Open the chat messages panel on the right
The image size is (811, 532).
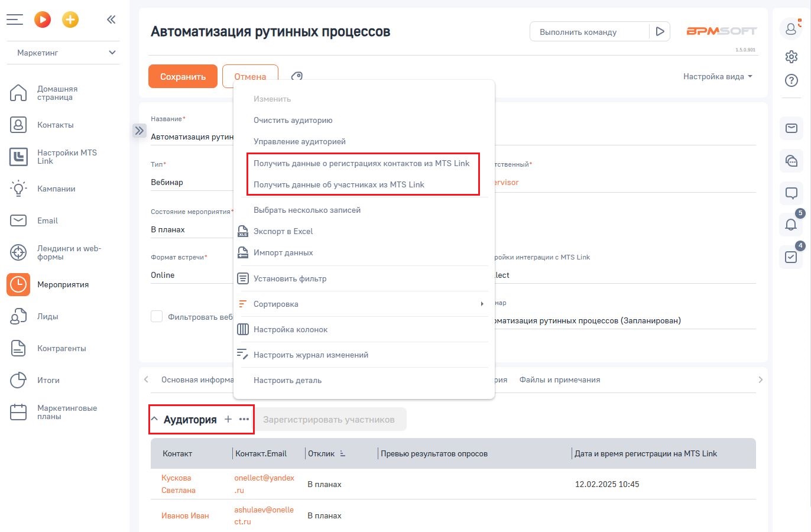pos(791,193)
